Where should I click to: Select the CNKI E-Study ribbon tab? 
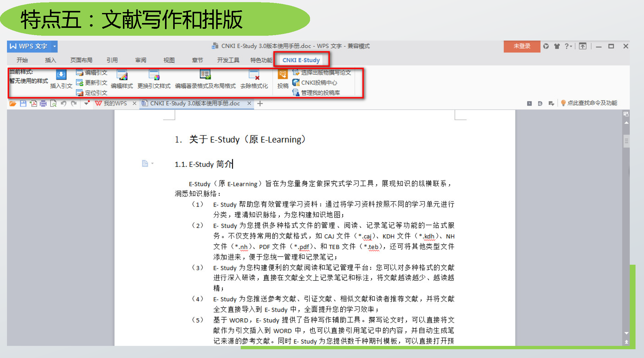[301, 60]
